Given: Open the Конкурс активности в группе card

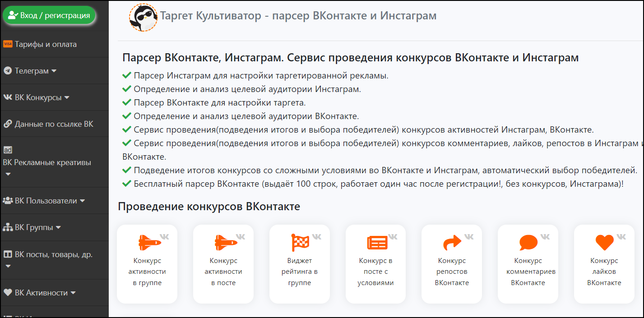Looking at the screenshot, I should click(147, 264).
